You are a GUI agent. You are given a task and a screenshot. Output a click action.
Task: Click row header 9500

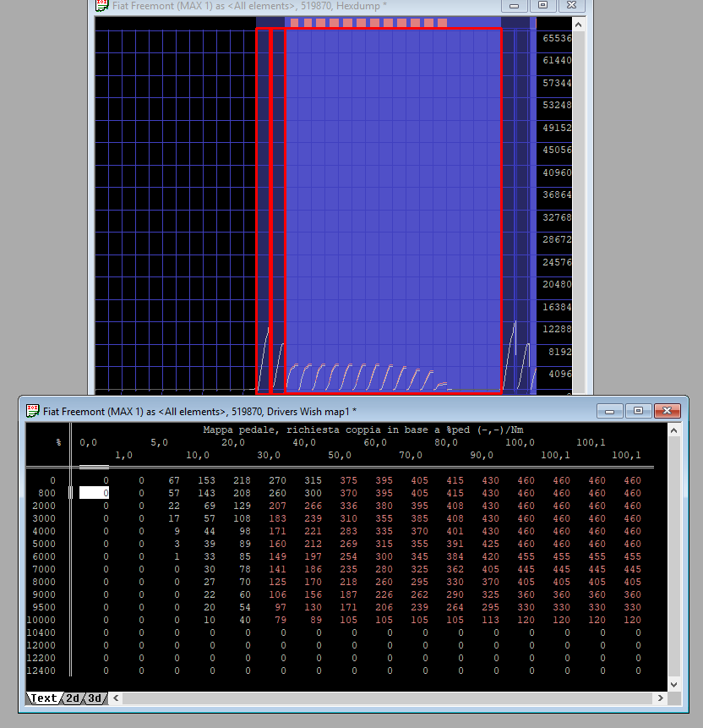[x=43, y=607]
